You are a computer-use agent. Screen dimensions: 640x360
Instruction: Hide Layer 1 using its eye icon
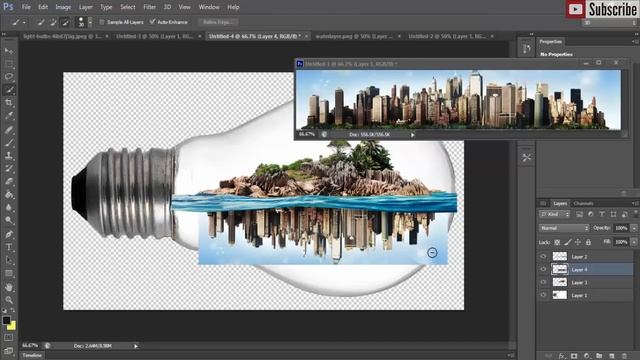coord(543,295)
